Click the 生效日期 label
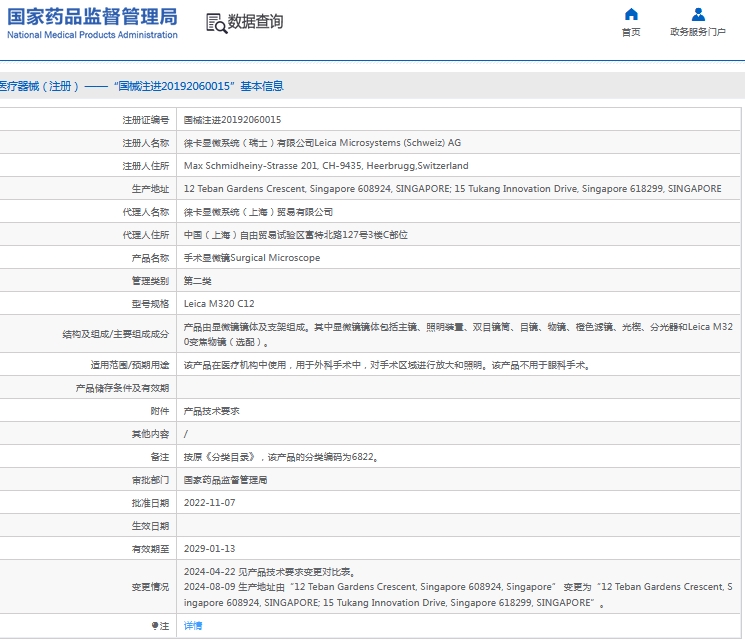This screenshot has height=641, width=745. 151,526
